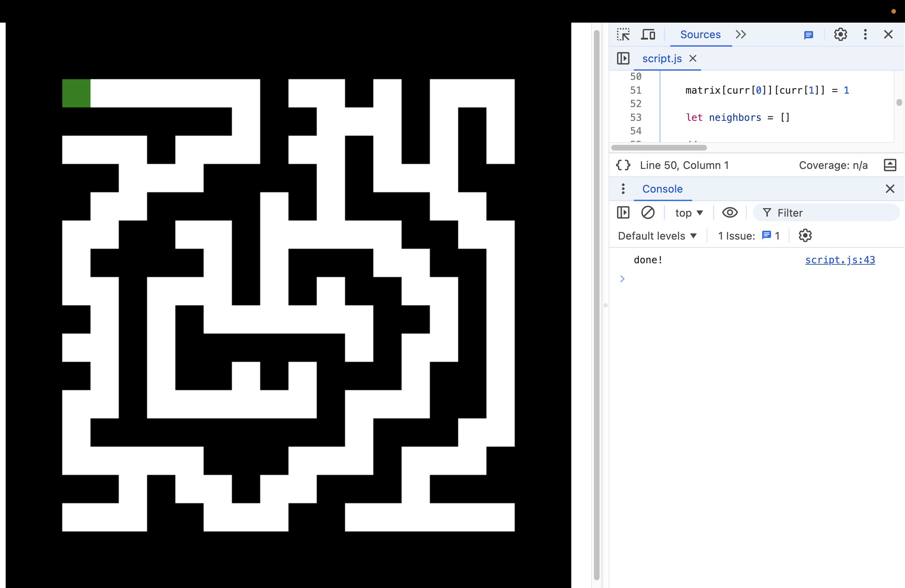Show the console sidebar panel
Viewport: 905px width, 588px height.
pos(623,212)
